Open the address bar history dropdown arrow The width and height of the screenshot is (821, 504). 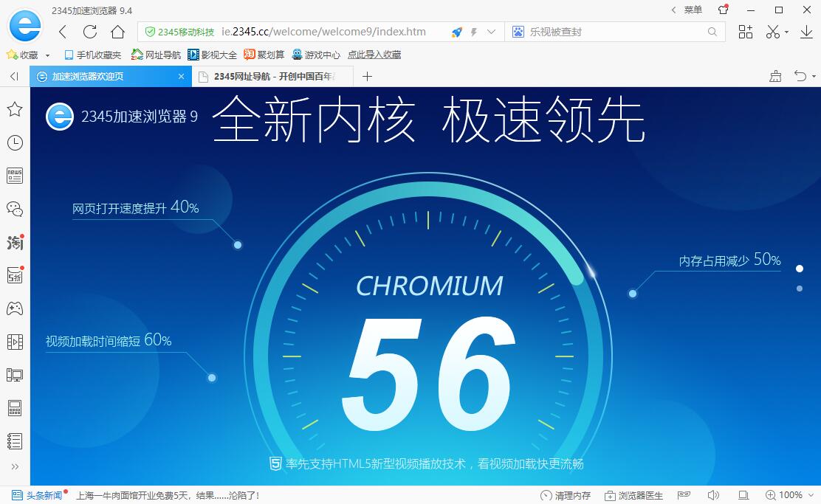pyautogui.click(x=489, y=32)
